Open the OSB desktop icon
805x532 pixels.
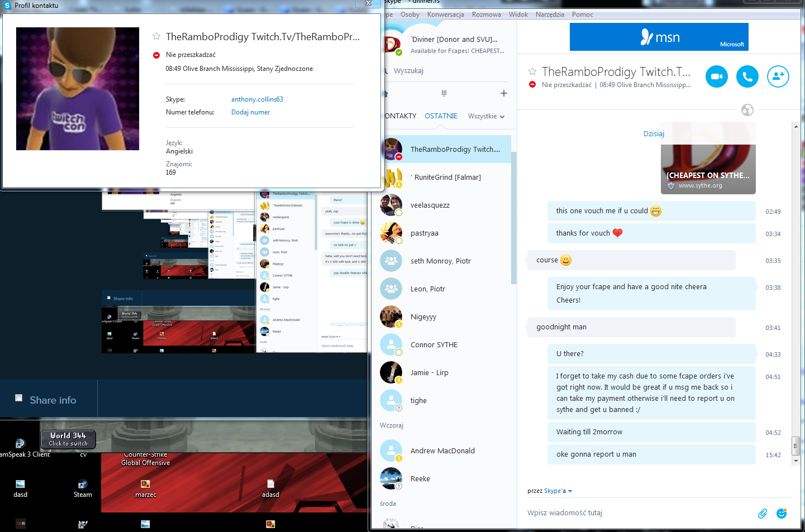pos(21,524)
